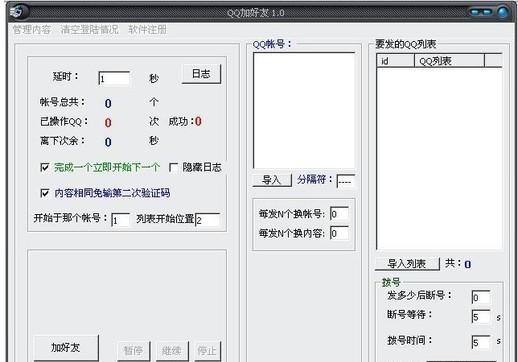Image resolution: width=518 pixels, height=362 pixels.
Task: Open the 软件注册 menu
Action: (x=147, y=30)
